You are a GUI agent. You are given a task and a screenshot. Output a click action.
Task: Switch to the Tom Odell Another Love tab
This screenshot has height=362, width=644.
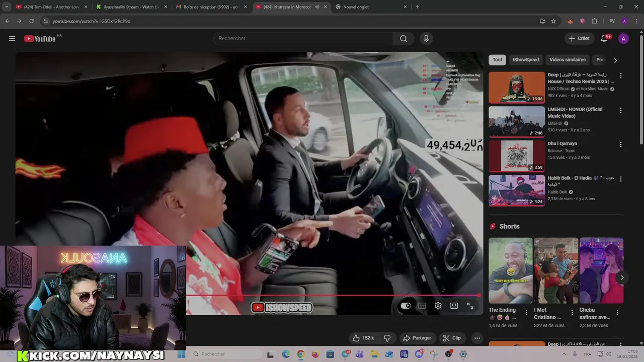coord(52,7)
